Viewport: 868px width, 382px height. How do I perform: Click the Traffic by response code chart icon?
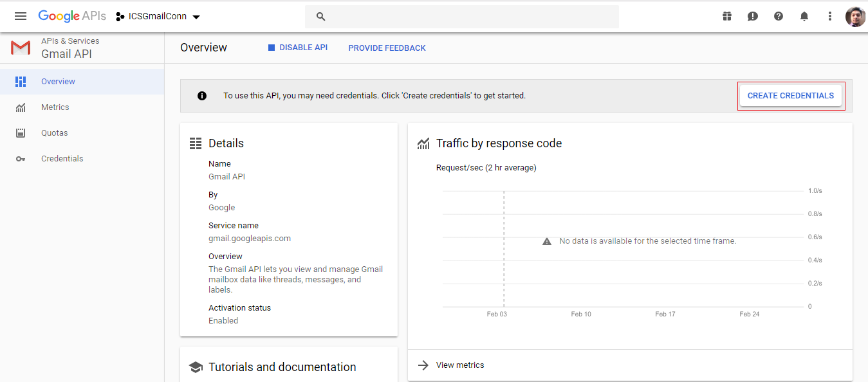point(423,143)
